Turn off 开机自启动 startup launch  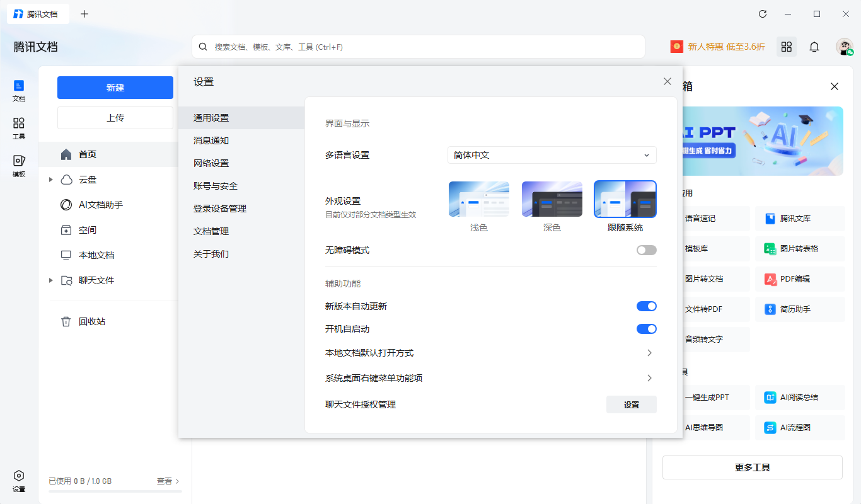pos(646,328)
